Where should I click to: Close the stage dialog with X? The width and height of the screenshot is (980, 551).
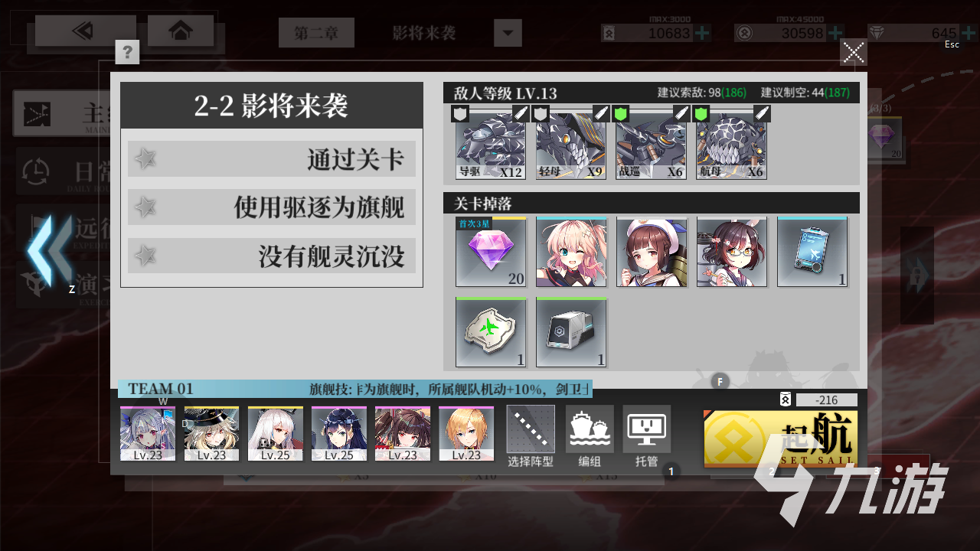click(x=854, y=52)
